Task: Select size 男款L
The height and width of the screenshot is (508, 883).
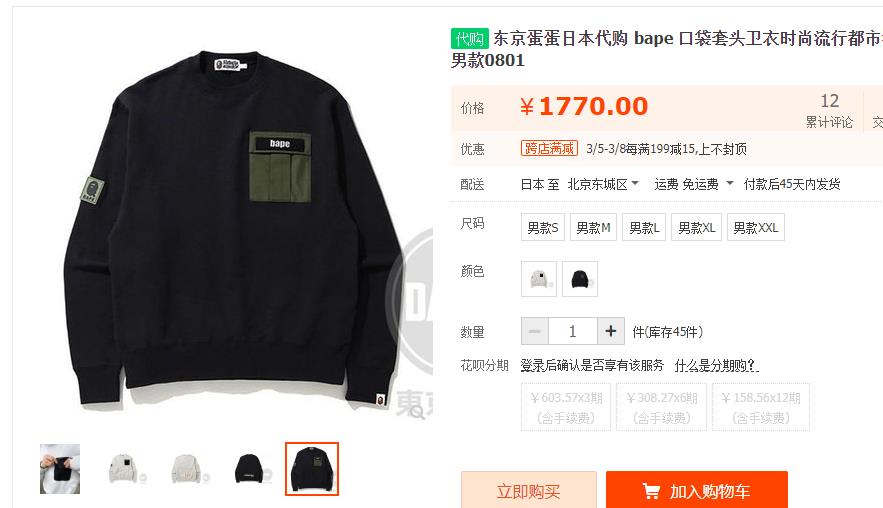Action: [644, 228]
